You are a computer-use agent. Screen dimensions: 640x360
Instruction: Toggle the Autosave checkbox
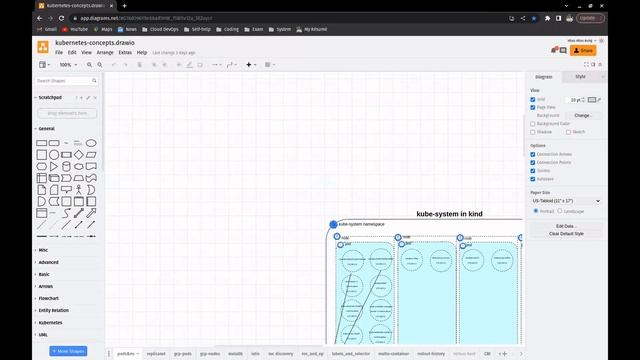533,179
